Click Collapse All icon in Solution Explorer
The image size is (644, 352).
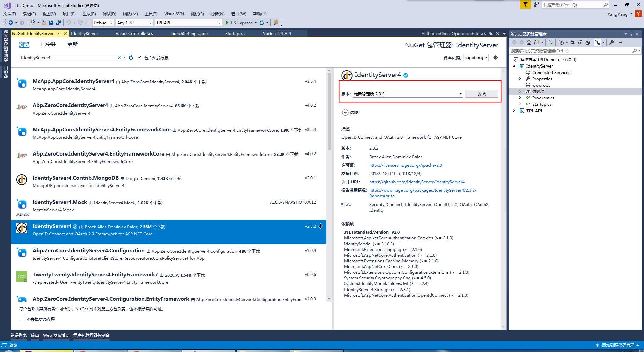[580, 42]
